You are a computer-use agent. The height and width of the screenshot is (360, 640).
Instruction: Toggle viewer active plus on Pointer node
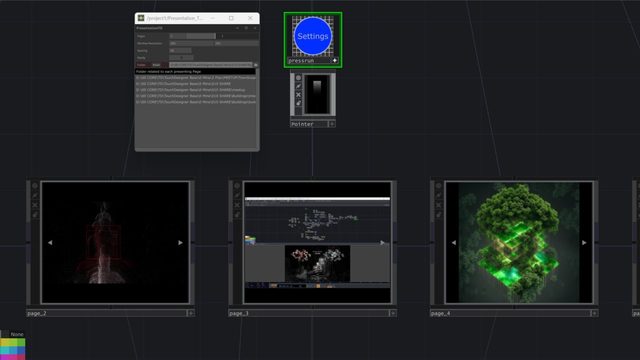tap(332, 124)
